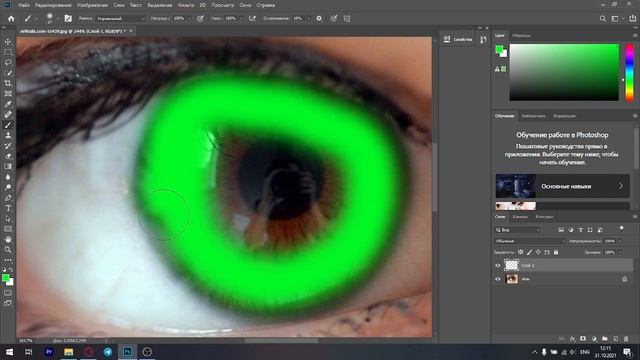Hide the top Слой 1 layer eye

point(498,265)
